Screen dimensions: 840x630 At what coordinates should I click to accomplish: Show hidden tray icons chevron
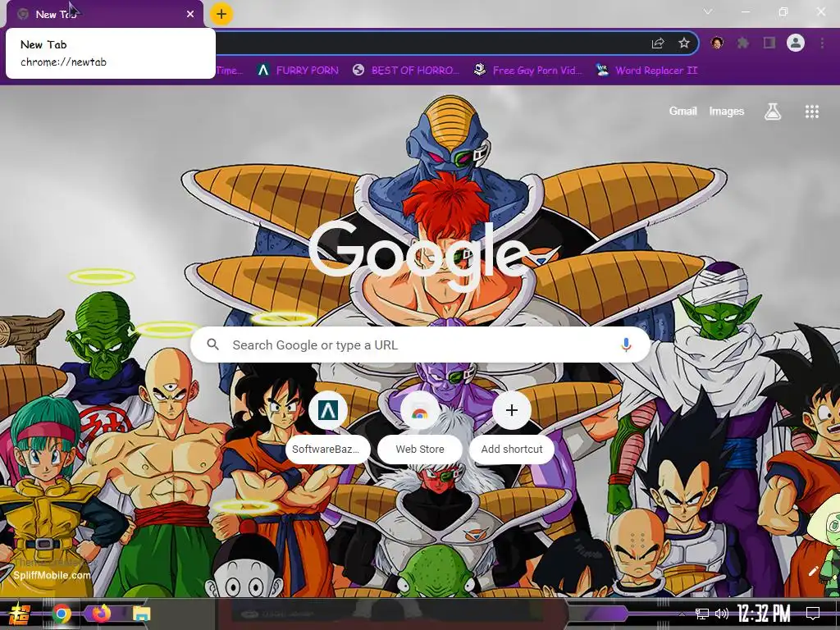[682, 614]
